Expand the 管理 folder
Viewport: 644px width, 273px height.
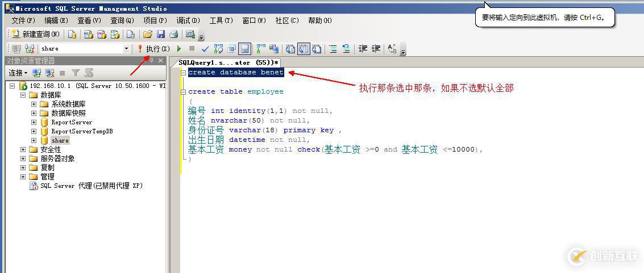point(23,177)
